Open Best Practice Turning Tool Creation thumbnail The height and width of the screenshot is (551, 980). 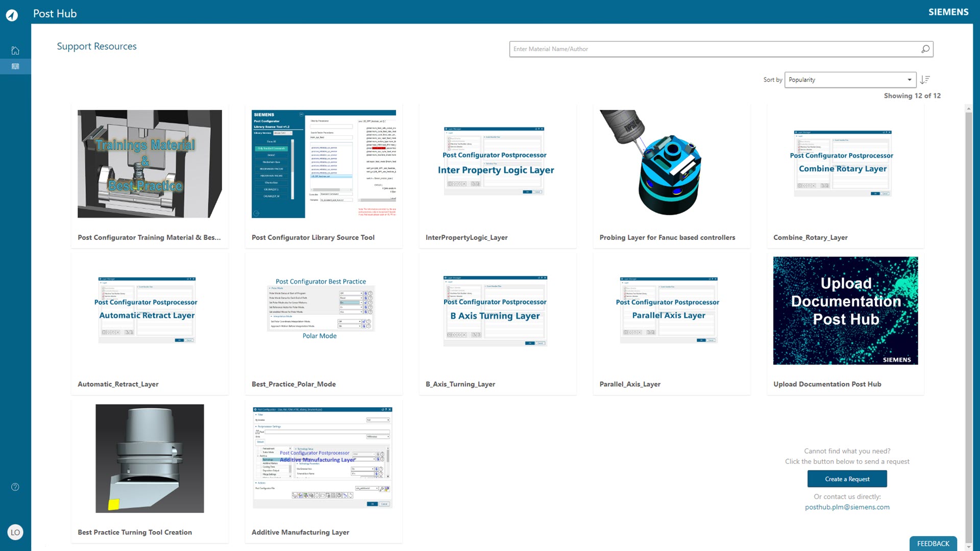[150, 458]
